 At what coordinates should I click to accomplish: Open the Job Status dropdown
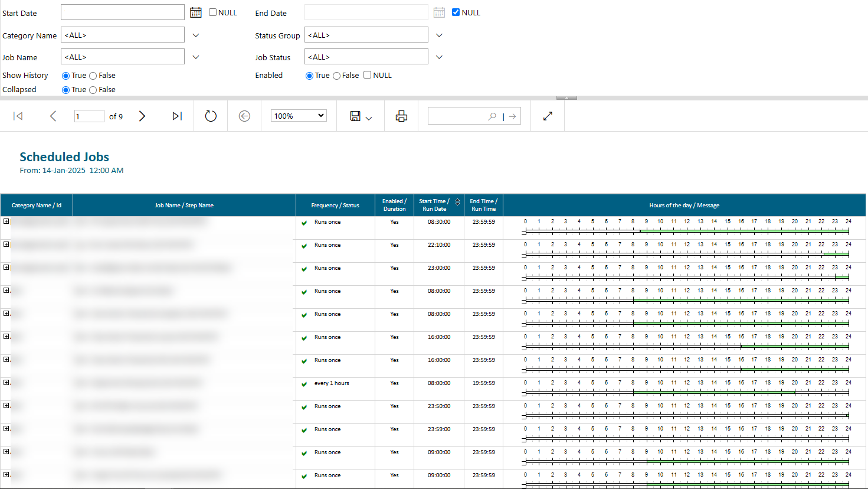point(439,56)
